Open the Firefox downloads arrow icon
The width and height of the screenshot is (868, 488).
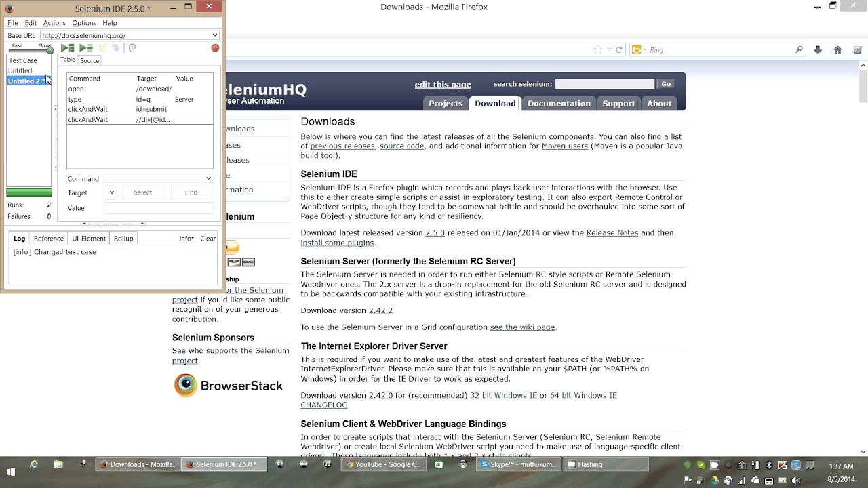[818, 49]
